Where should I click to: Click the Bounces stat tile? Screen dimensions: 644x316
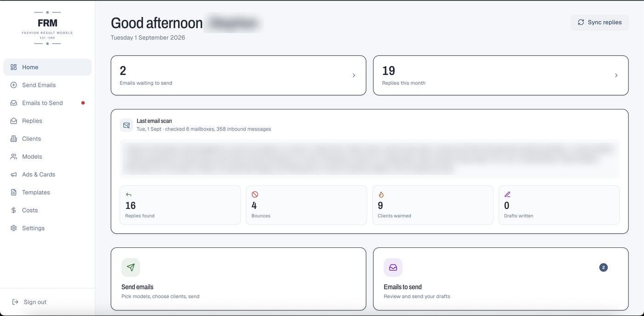[x=306, y=205]
